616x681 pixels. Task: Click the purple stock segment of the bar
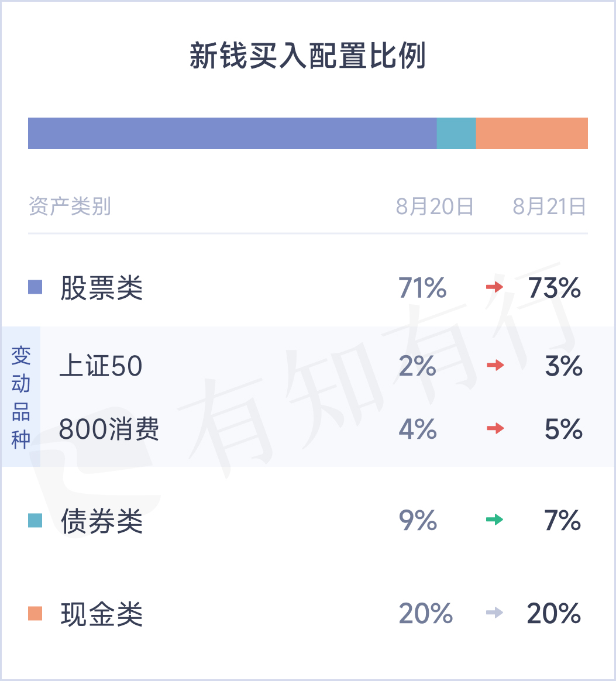(x=232, y=133)
